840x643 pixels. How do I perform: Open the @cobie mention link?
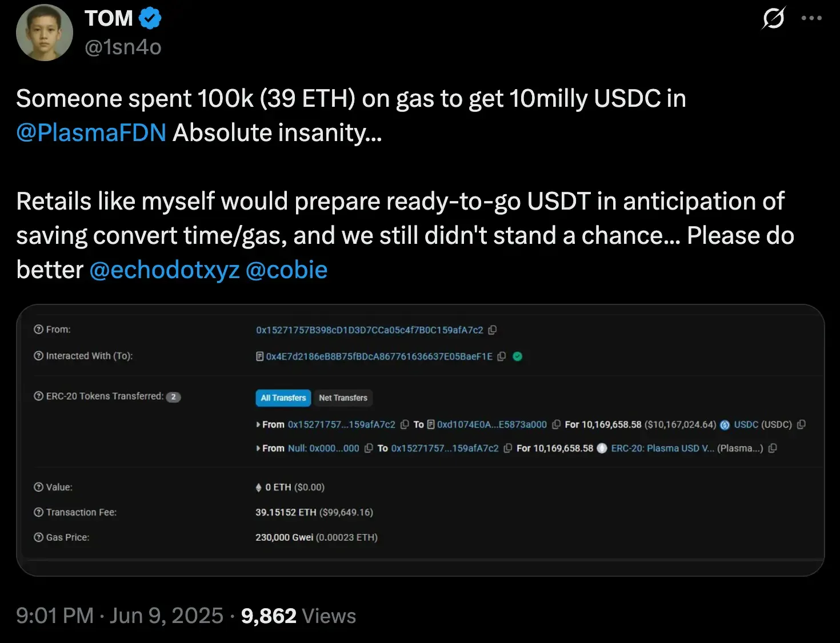[x=286, y=270]
